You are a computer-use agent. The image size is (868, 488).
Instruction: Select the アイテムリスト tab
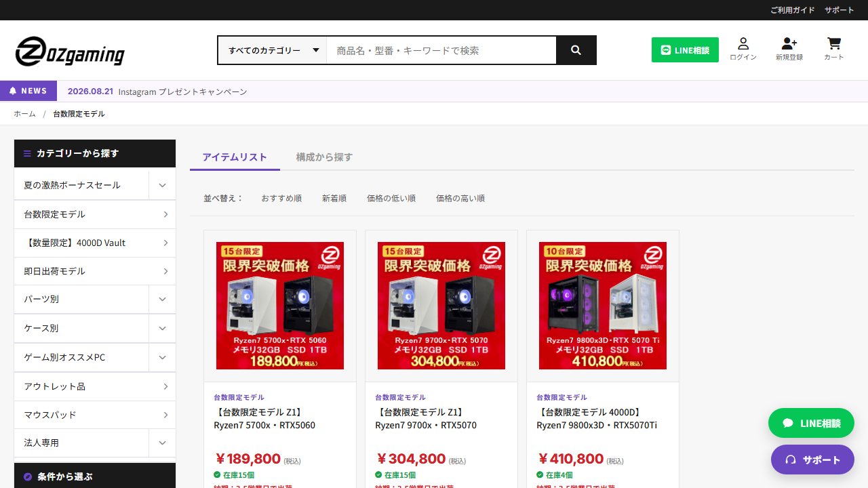click(x=235, y=157)
